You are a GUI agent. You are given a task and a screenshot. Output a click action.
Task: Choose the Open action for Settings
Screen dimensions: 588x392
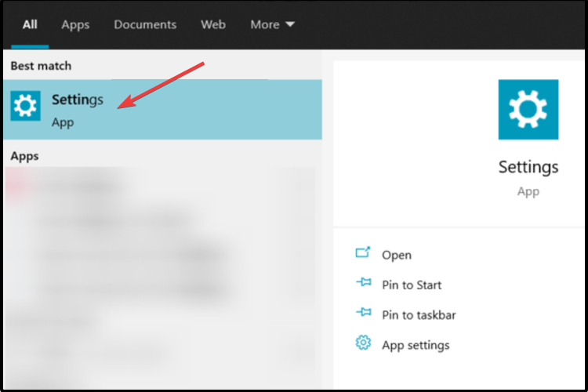click(397, 255)
